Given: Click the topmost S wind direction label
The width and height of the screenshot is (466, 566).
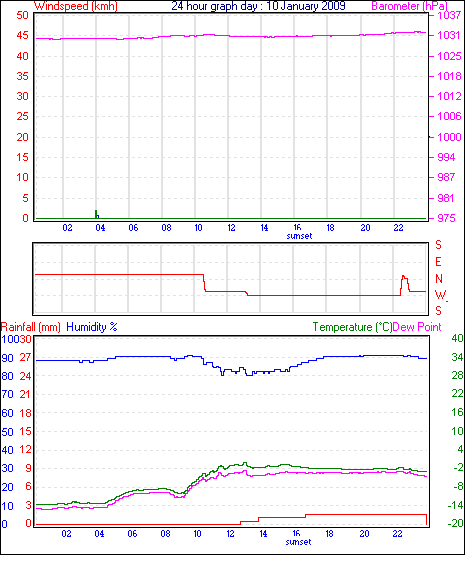Looking at the screenshot, I should pyautogui.click(x=438, y=245).
